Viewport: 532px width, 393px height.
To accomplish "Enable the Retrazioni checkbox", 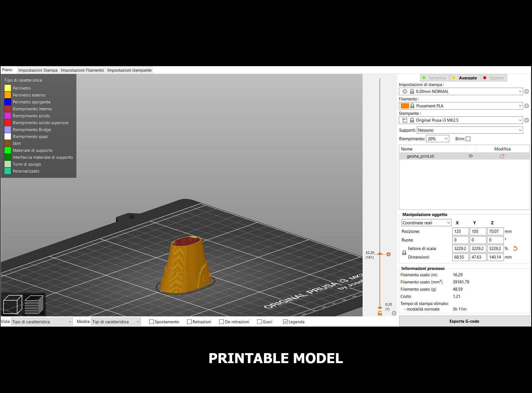I will click(x=189, y=322).
